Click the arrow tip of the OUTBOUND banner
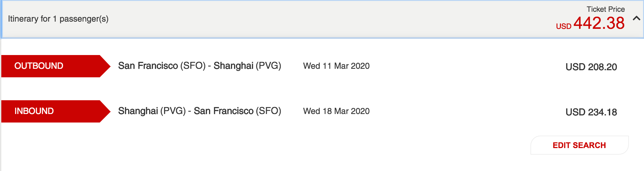 (x=106, y=66)
